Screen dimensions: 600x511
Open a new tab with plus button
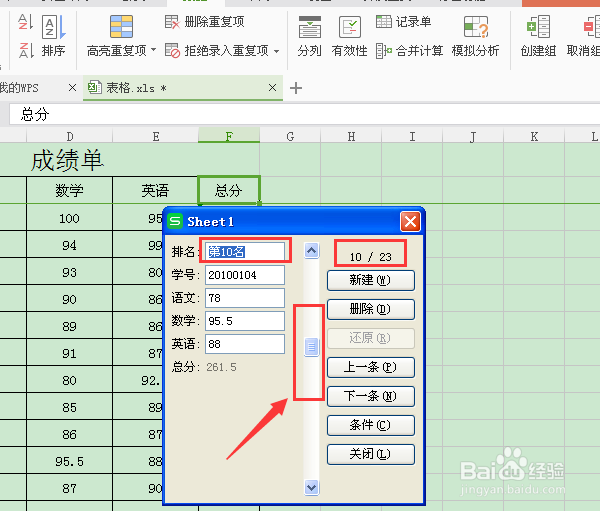tap(296, 88)
